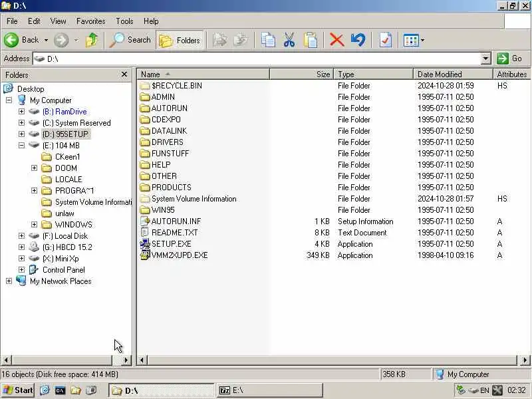Click the address bar input field
This screenshot has width=532, height=399.
tap(257, 59)
